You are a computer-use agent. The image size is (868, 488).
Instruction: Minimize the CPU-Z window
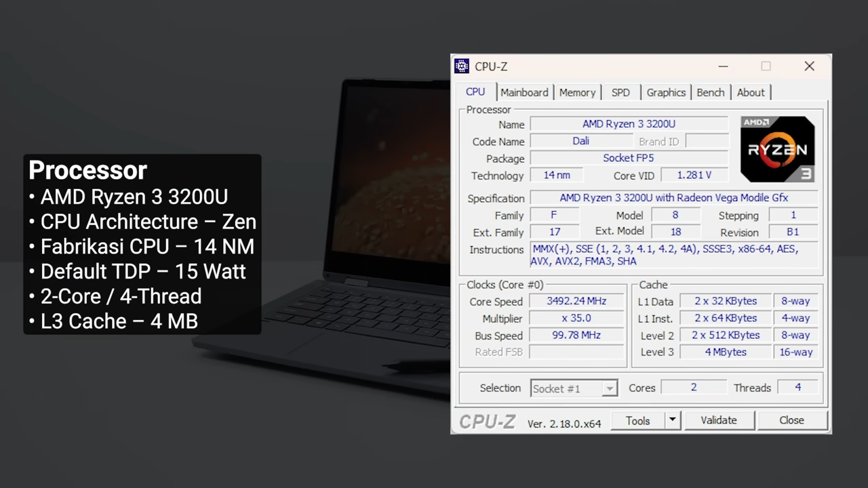point(723,66)
